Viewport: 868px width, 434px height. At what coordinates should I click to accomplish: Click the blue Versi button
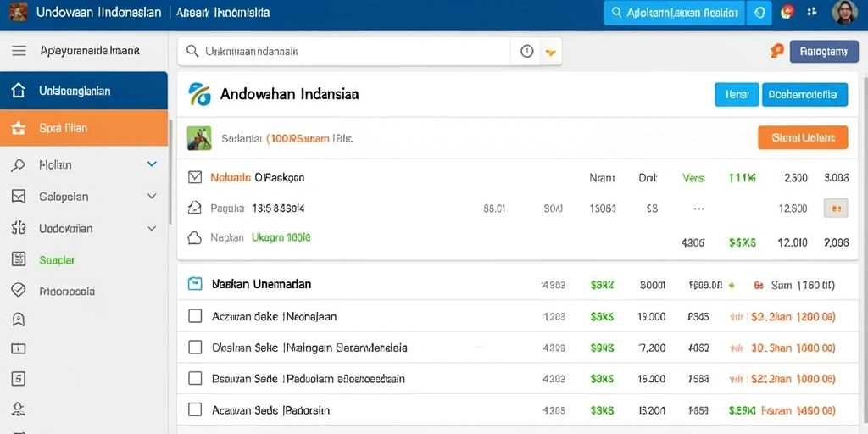pyautogui.click(x=737, y=95)
